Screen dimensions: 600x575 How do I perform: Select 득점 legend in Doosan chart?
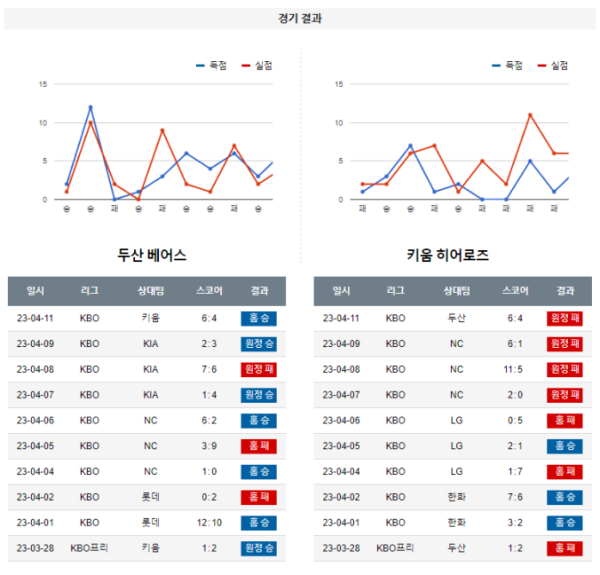click(212, 65)
